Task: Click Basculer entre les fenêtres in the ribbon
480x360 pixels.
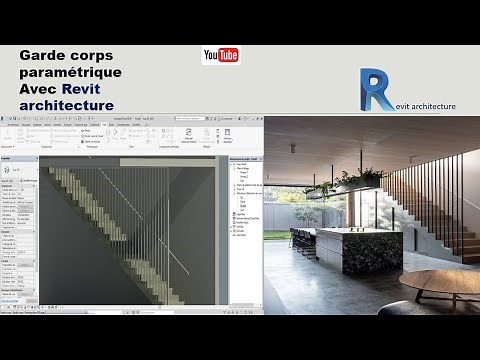Action: pyautogui.click(x=189, y=136)
